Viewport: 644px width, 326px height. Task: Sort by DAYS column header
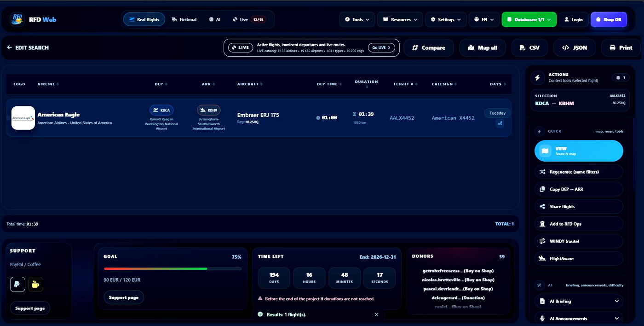coord(498,84)
